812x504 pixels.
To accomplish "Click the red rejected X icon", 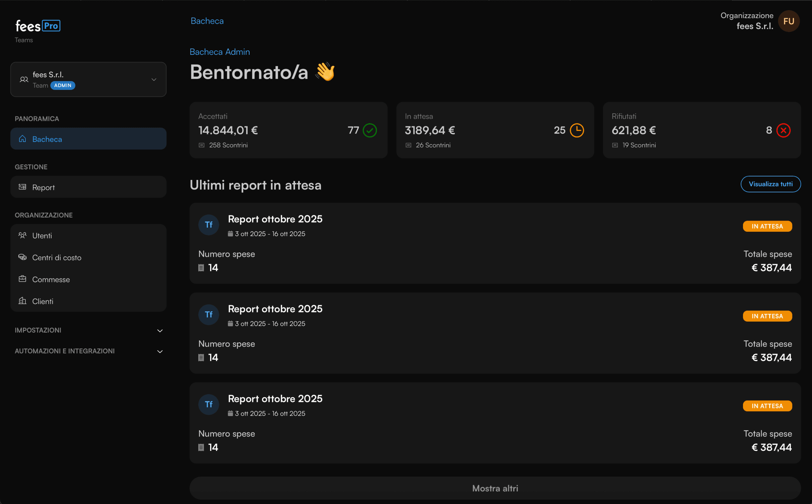I will [783, 130].
